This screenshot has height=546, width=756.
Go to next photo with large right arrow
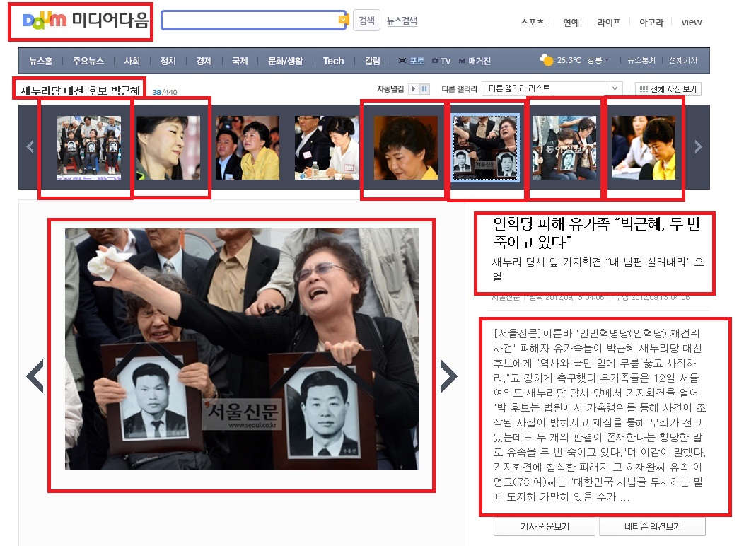click(448, 376)
